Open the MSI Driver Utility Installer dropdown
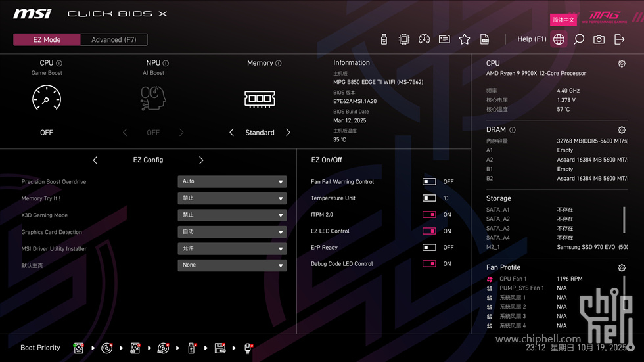Screen dimensions: 644x362 (x=232, y=249)
